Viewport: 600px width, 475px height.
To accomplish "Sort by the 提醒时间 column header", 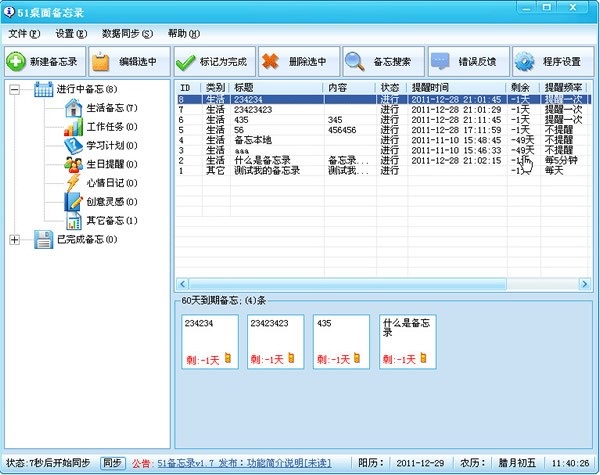I will pos(457,88).
